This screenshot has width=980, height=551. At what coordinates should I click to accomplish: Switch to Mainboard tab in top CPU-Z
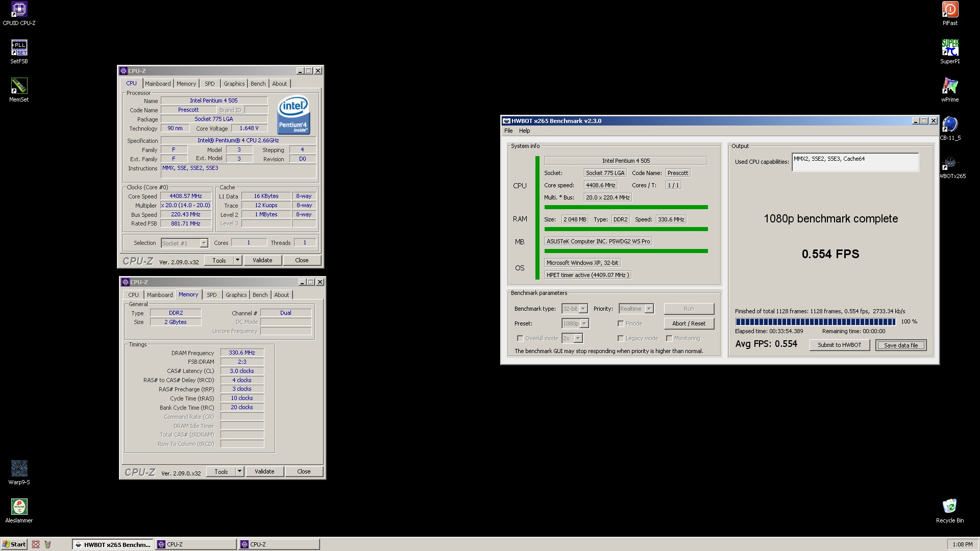(158, 84)
